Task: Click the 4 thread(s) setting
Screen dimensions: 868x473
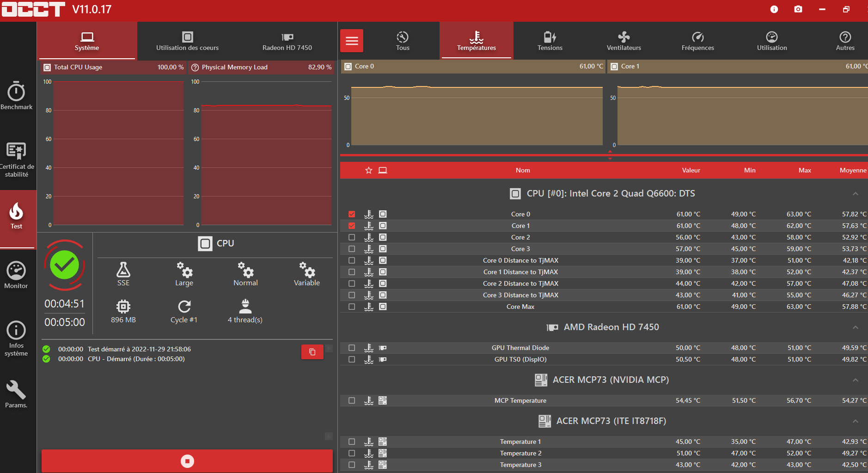Action: coord(245,311)
